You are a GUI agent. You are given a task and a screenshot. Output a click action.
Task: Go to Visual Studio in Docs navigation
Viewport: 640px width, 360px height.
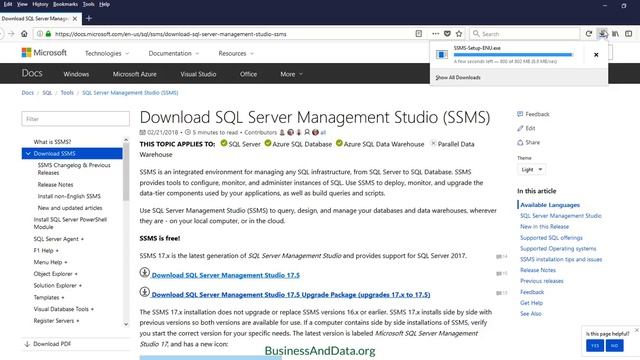coord(198,74)
